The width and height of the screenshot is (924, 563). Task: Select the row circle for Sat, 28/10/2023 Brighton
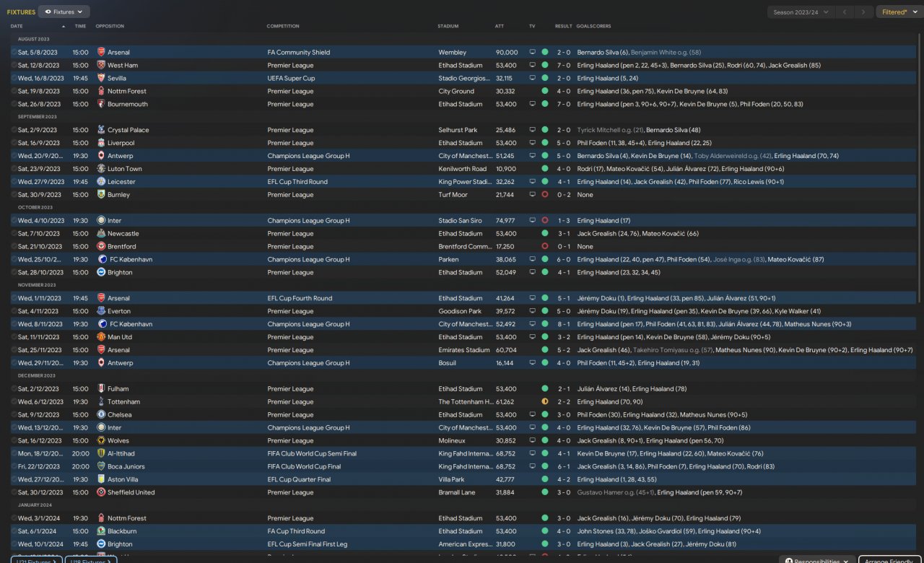point(13,273)
